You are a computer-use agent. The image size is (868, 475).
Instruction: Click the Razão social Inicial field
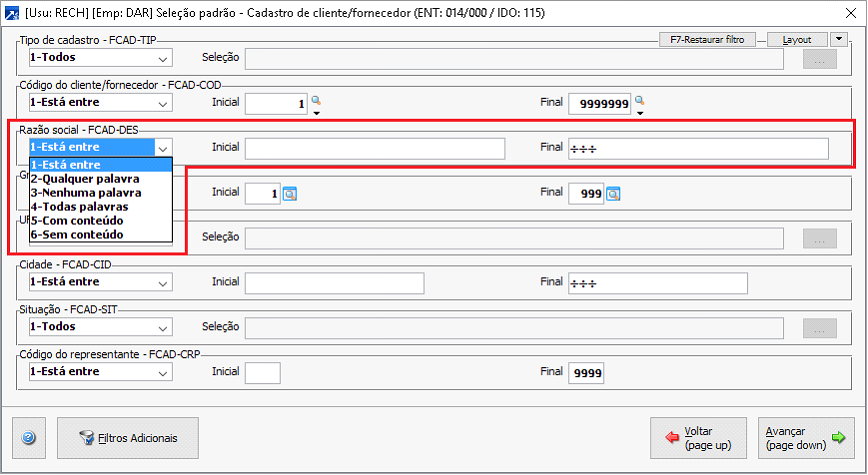(x=375, y=149)
